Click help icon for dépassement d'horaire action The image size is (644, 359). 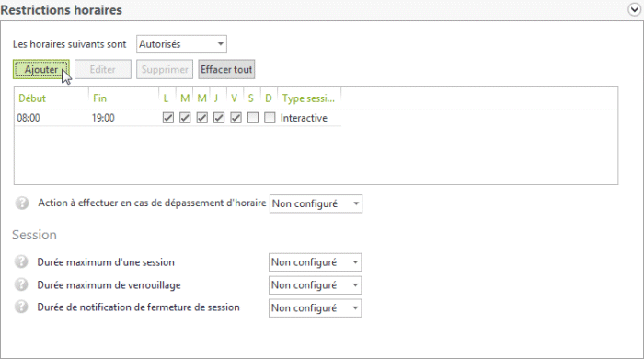click(x=22, y=203)
